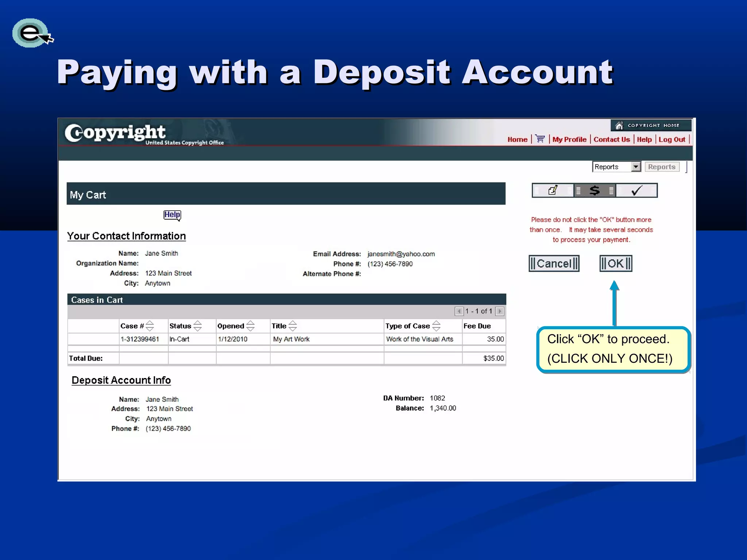Sort cases by Opened date column
This screenshot has height=560, width=747.
250,326
